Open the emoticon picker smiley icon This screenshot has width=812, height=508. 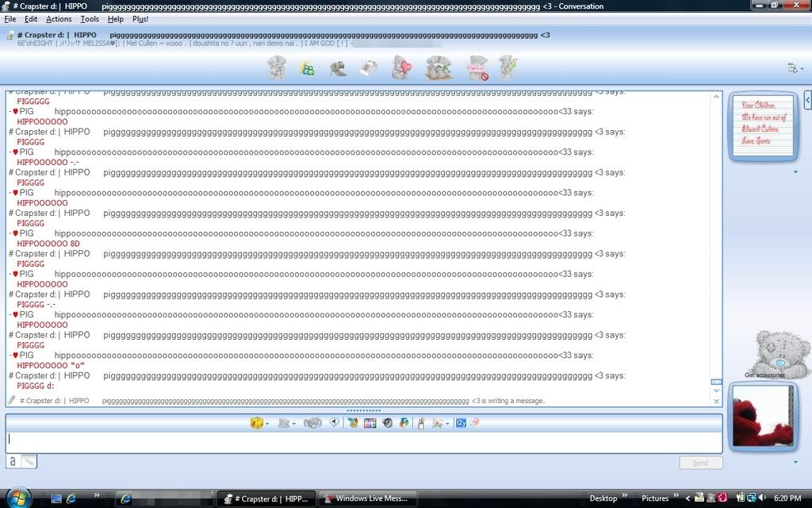(256, 423)
